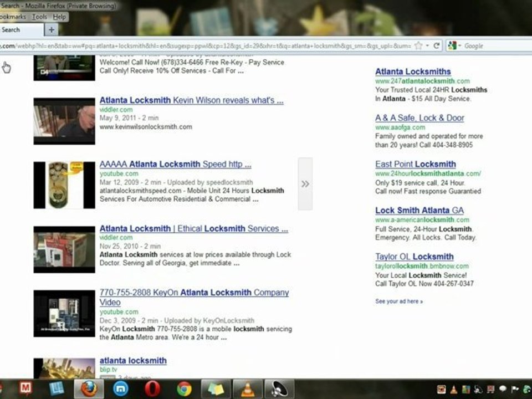This screenshot has width=532, height=399.
Task: Open Kevin Wilson Atlanta Locksmith video link
Action: tap(191, 100)
